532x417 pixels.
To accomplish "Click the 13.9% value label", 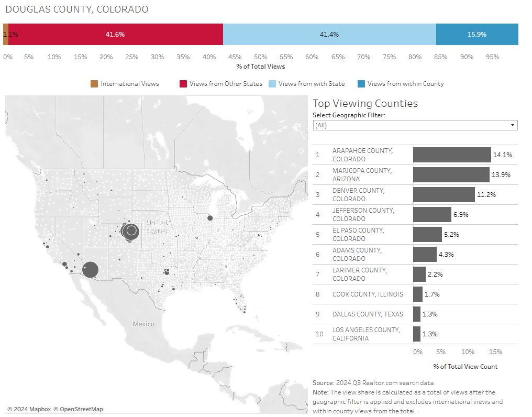I will 501,175.
